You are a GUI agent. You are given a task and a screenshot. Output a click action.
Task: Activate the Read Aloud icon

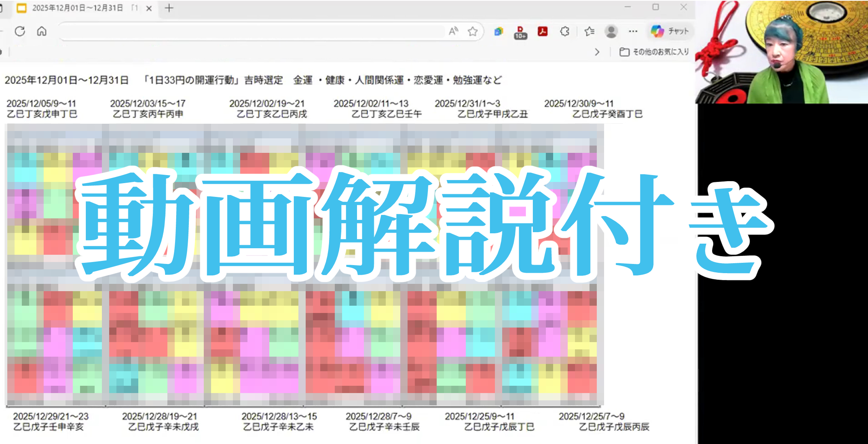[453, 31]
